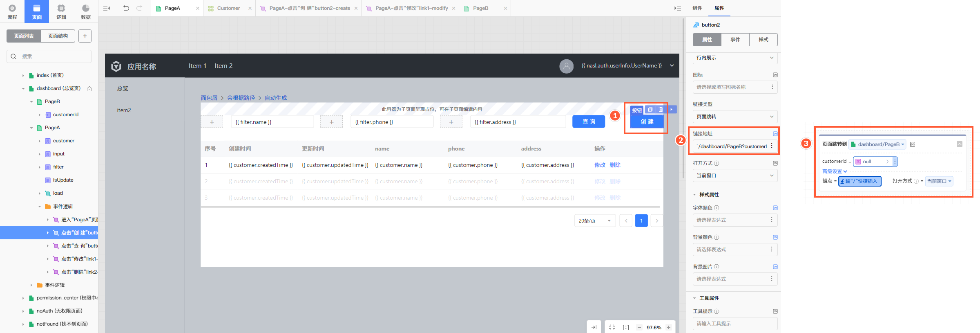Open the 行内展示 dropdown
This screenshot has height=333, width=980.
(735, 58)
